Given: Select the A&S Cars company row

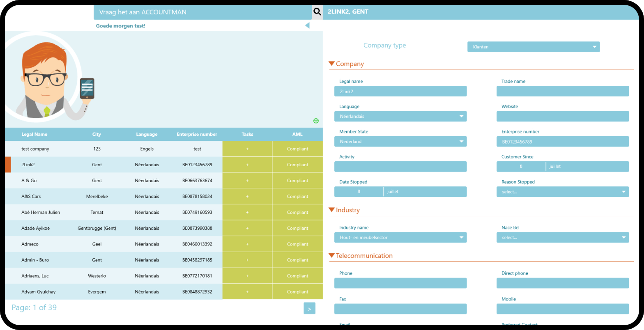Looking at the screenshot, I should click(x=164, y=197).
